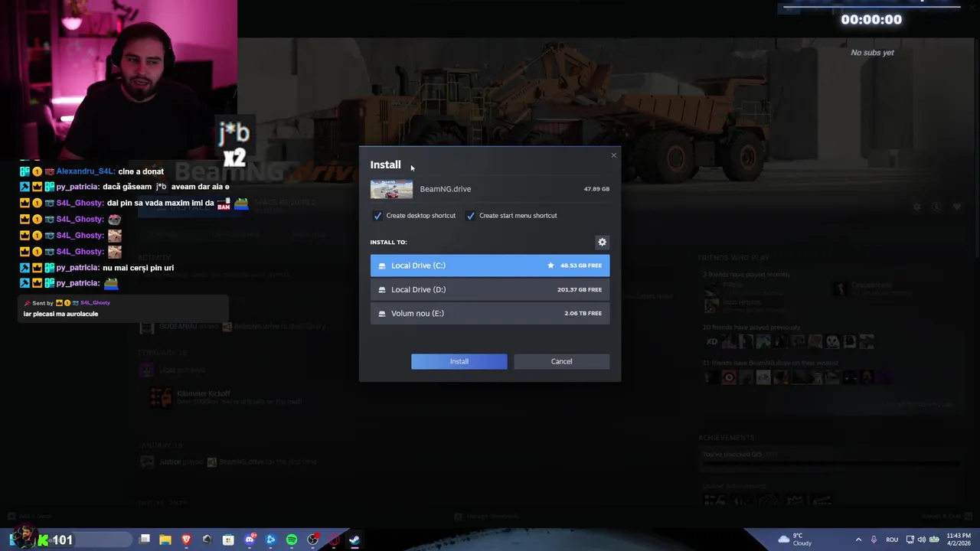Click the BeamNG.drive game title text
The width and height of the screenshot is (980, 551).
(445, 189)
